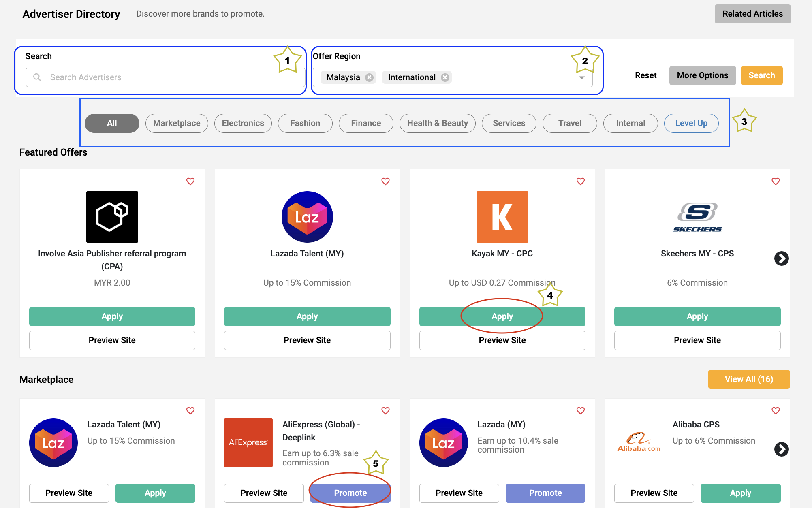
Task: Toggle heart on Skechers MY - CPS card
Action: pos(776,181)
